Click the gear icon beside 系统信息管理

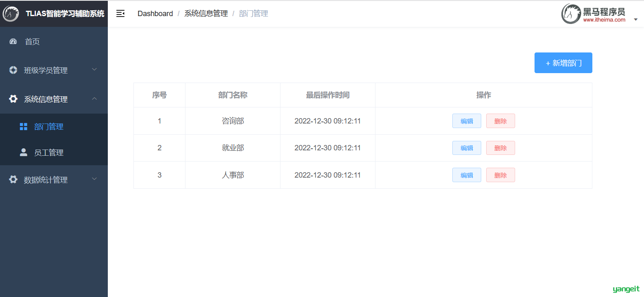tap(13, 99)
